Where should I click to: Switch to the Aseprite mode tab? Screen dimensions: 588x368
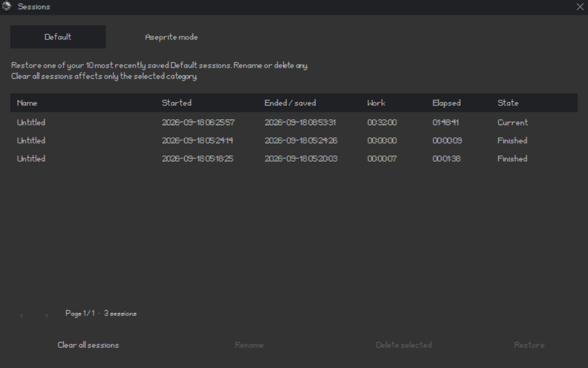pos(171,37)
